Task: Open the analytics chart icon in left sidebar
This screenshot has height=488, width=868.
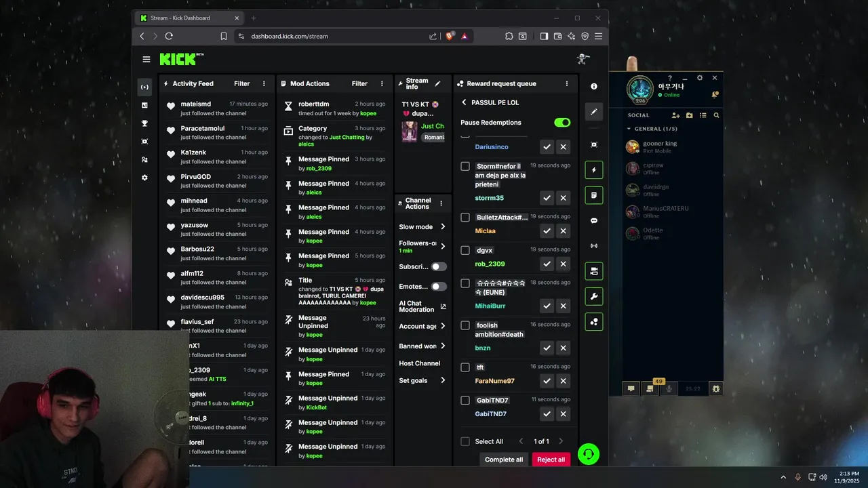Action: pos(144,105)
